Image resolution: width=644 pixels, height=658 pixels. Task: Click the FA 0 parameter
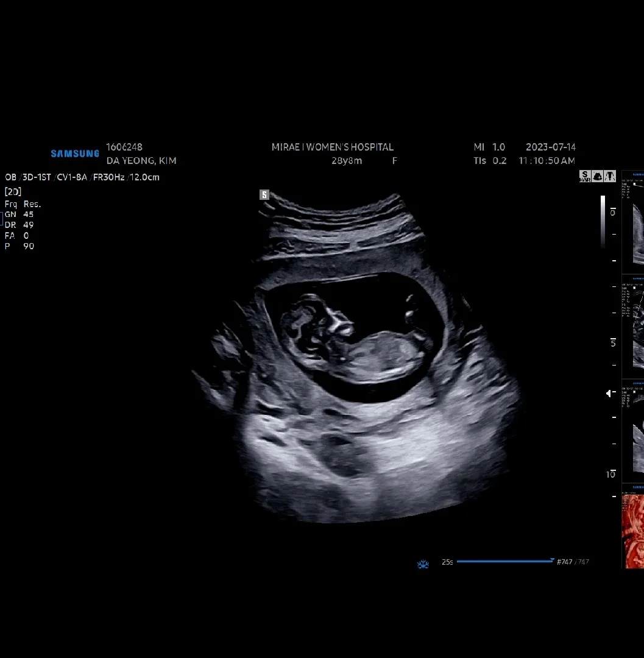pyautogui.click(x=17, y=235)
